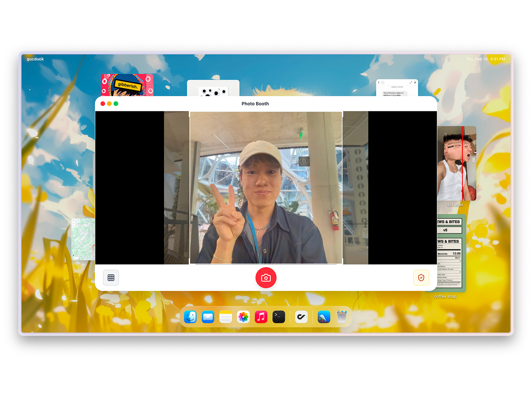
Task: Launch Apple Music from the Dock
Action: click(261, 317)
